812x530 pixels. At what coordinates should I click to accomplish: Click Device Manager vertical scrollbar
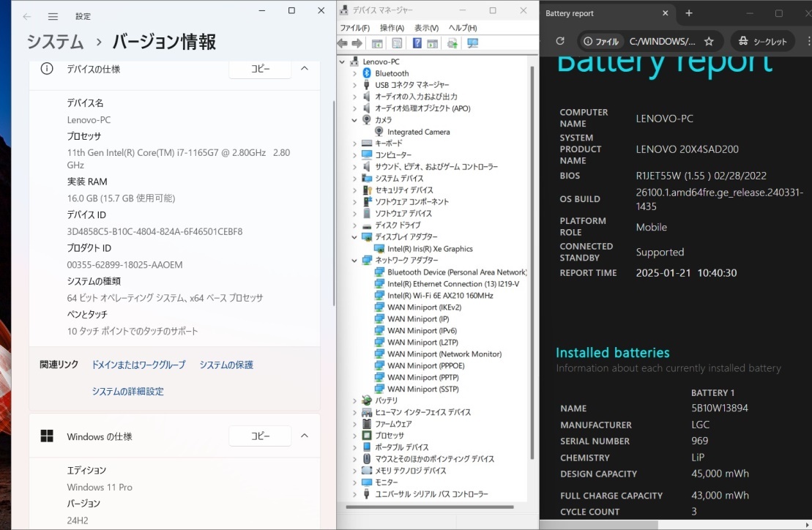pyautogui.click(x=532, y=263)
